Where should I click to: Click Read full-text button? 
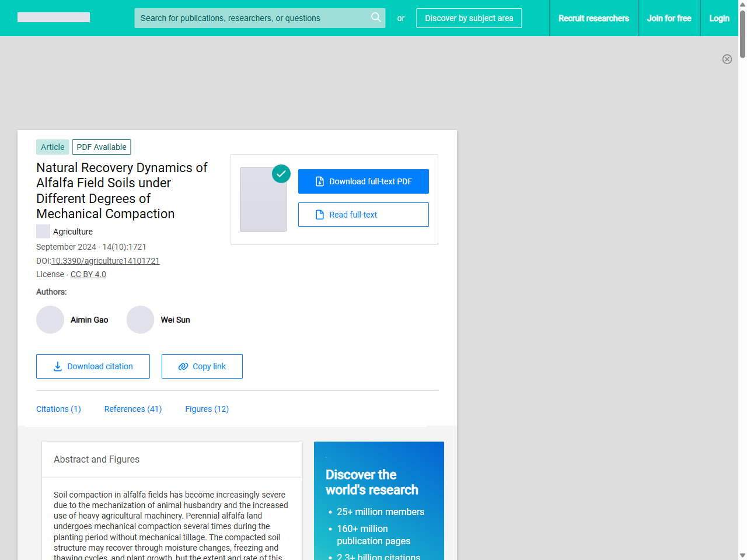coord(363,215)
